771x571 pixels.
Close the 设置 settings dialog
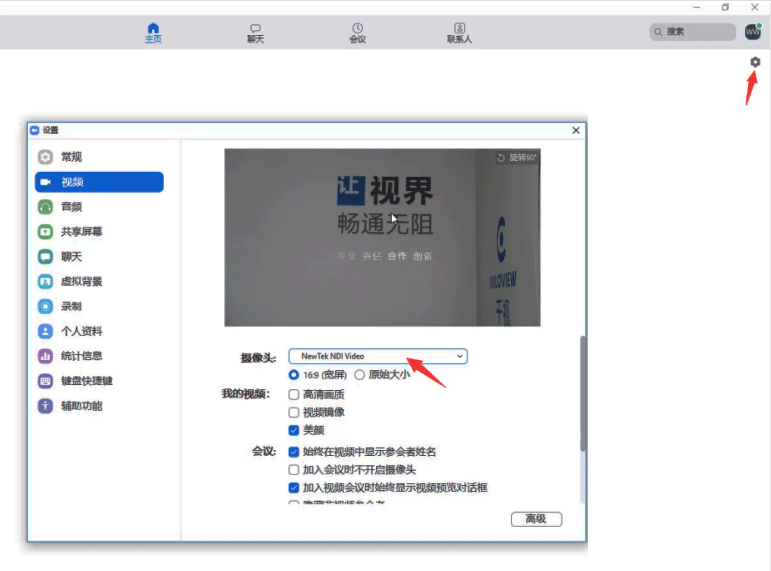[576, 130]
